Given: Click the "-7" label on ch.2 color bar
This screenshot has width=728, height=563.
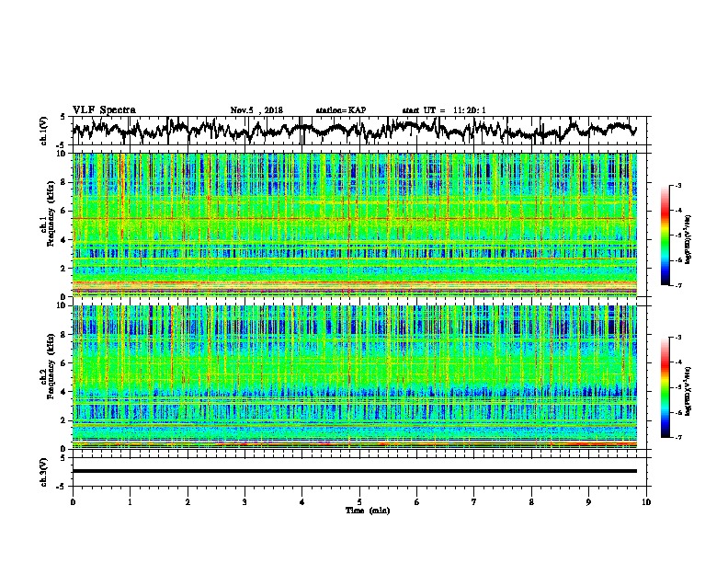Looking at the screenshot, I should click(677, 437).
